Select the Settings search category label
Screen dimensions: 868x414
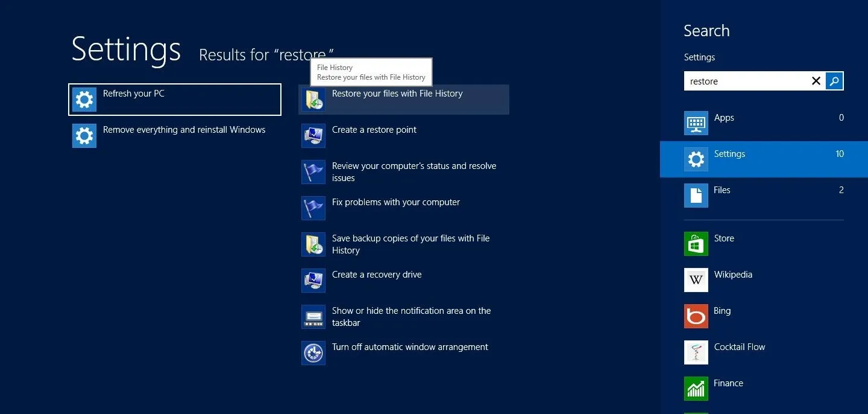729,154
